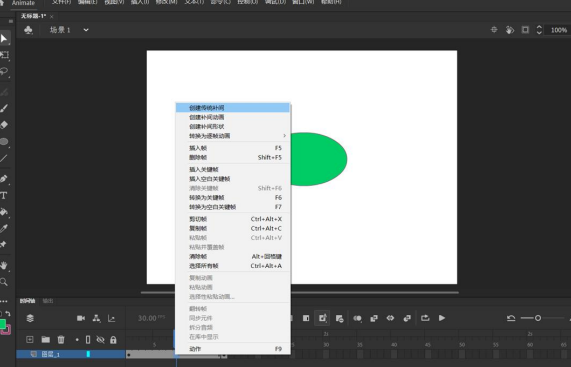Select the black arrow Selection tool
The height and width of the screenshot is (367, 571).
pos(4,38)
